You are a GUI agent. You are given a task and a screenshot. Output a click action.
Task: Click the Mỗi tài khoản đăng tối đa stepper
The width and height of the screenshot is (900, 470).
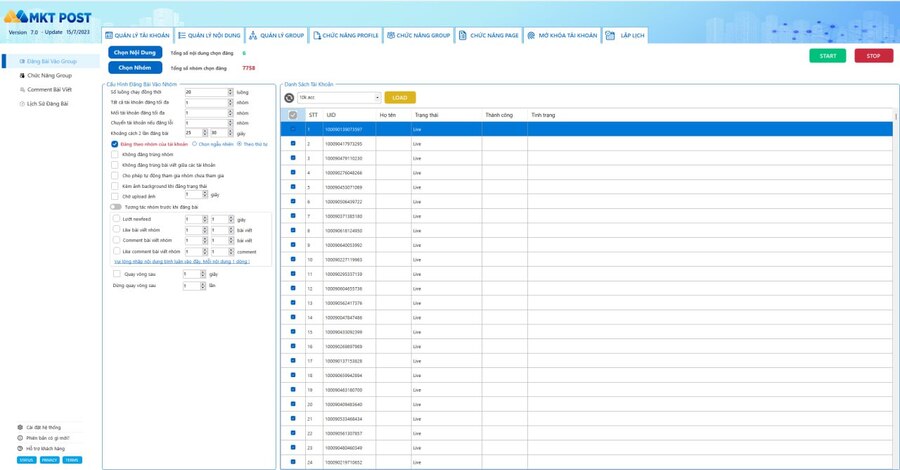[230, 113]
